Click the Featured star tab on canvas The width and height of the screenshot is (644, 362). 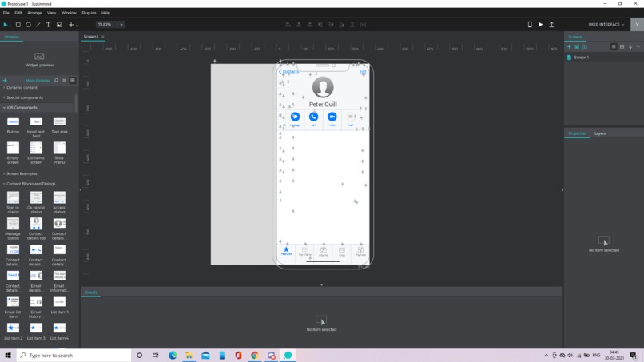click(286, 251)
